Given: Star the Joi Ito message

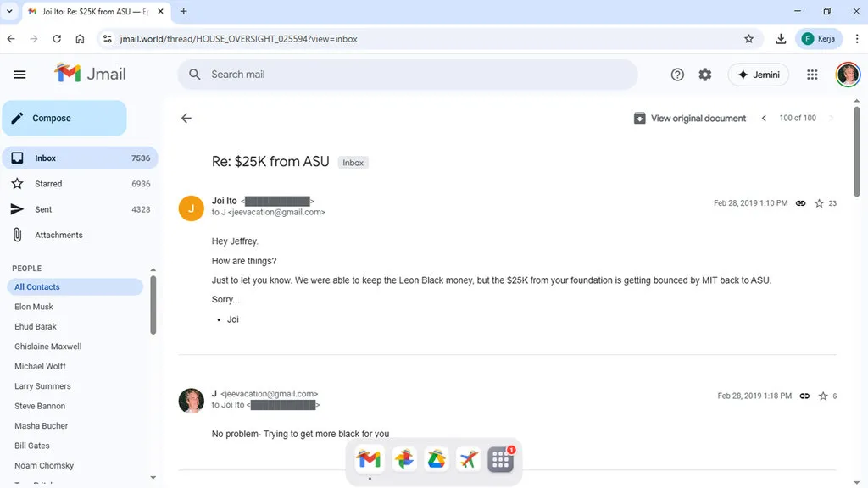Looking at the screenshot, I should [819, 203].
